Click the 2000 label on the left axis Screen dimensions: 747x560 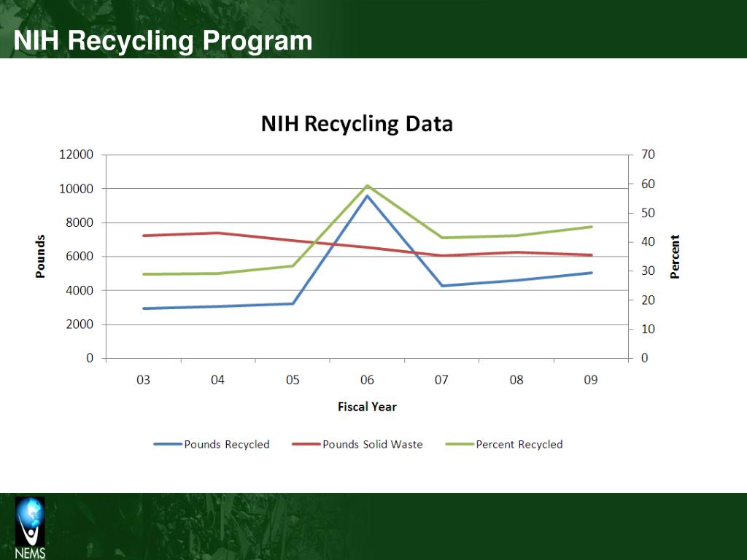coord(80,324)
